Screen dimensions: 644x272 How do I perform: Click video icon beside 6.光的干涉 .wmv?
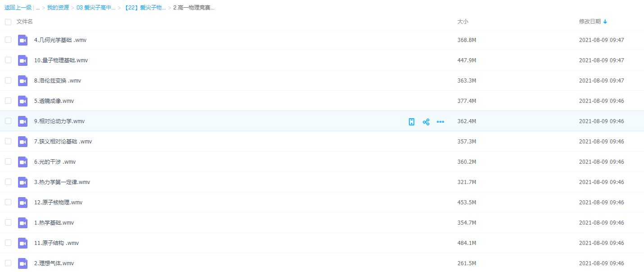click(x=23, y=162)
